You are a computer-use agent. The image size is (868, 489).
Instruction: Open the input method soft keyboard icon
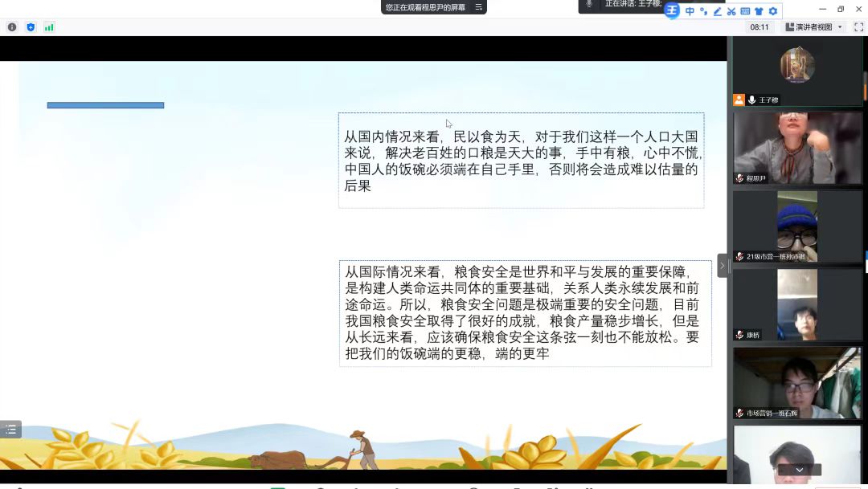(x=745, y=11)
